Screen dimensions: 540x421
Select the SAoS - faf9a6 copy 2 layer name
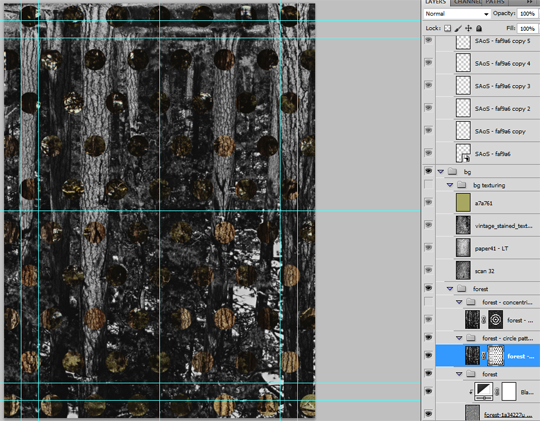click(502, 109)
